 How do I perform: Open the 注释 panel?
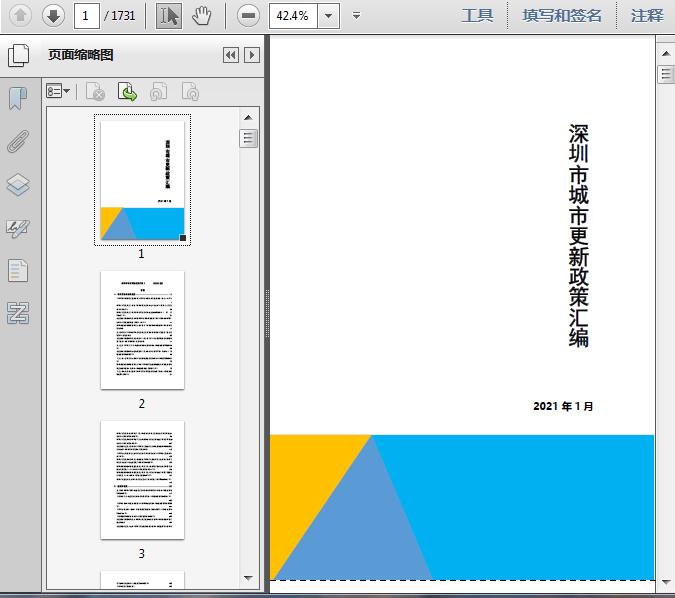tap(647, 16)
